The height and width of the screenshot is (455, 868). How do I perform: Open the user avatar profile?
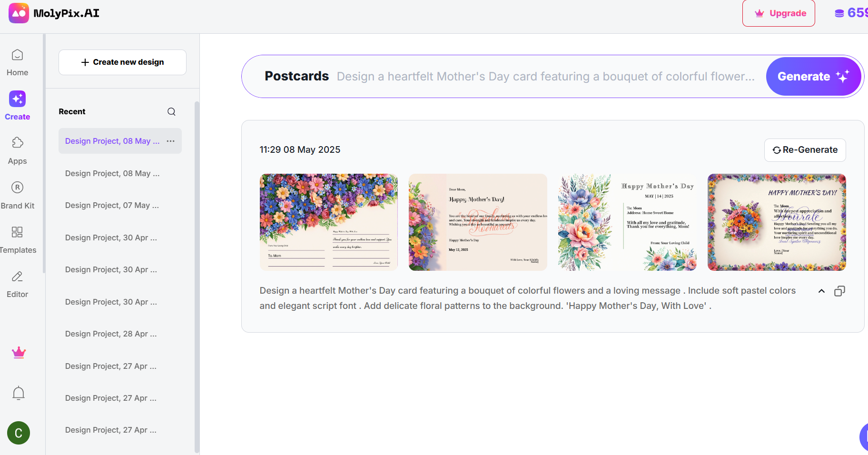(19, 433)
